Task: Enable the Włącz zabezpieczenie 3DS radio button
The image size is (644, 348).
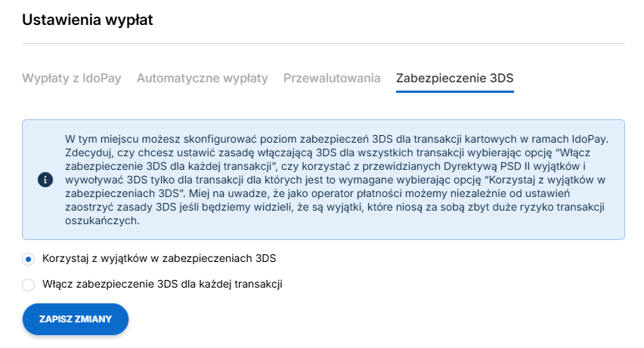Action: (28, 285)
